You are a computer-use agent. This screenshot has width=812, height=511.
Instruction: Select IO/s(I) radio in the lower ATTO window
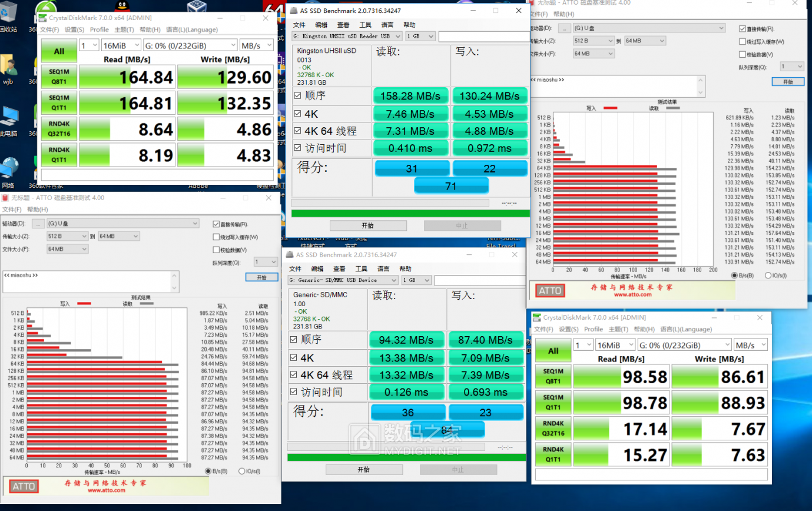pos(242,471)
